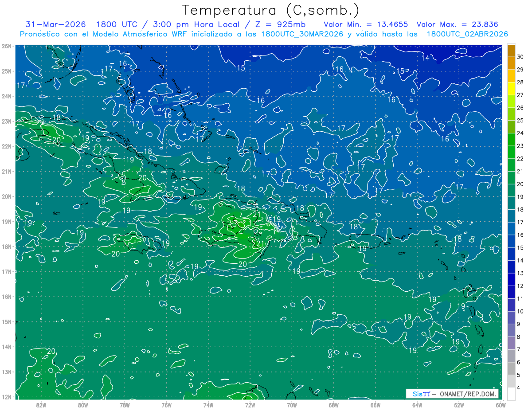The image size is (532, 411).
Task: Click the 14 contour label at top right
Action: [425, 59]
